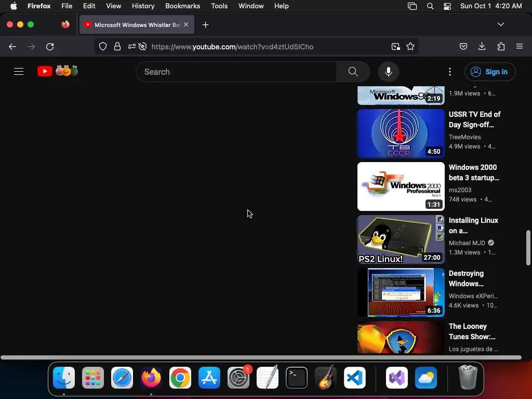Screen dimensions: 532x399
Task: Open PS2 Linux video thumbnail
Action: click(401, 240)
